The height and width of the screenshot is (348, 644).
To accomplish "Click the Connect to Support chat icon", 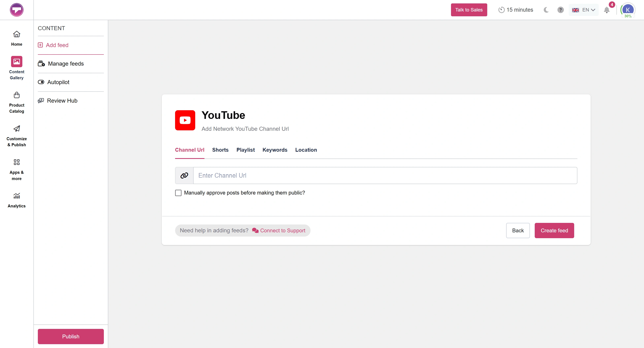I will pyautogui.click(x=255, y=230).
